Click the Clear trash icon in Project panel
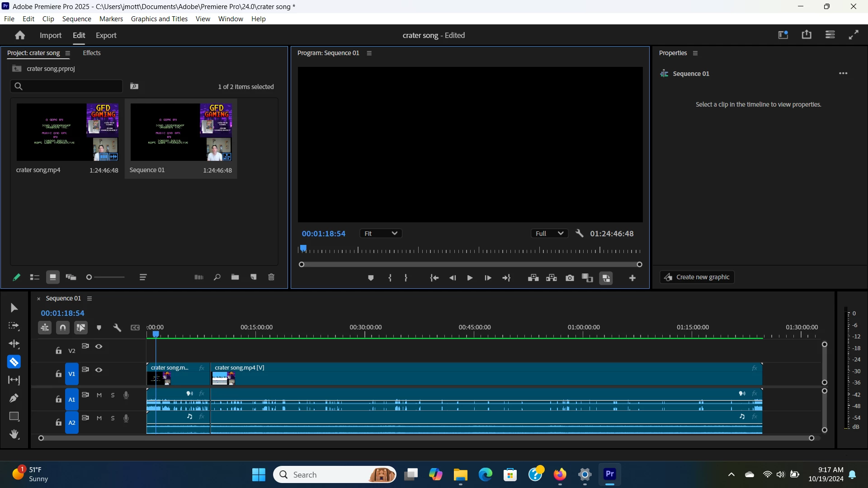This screenshot has width=868, height=488. [x=271, y=277]
